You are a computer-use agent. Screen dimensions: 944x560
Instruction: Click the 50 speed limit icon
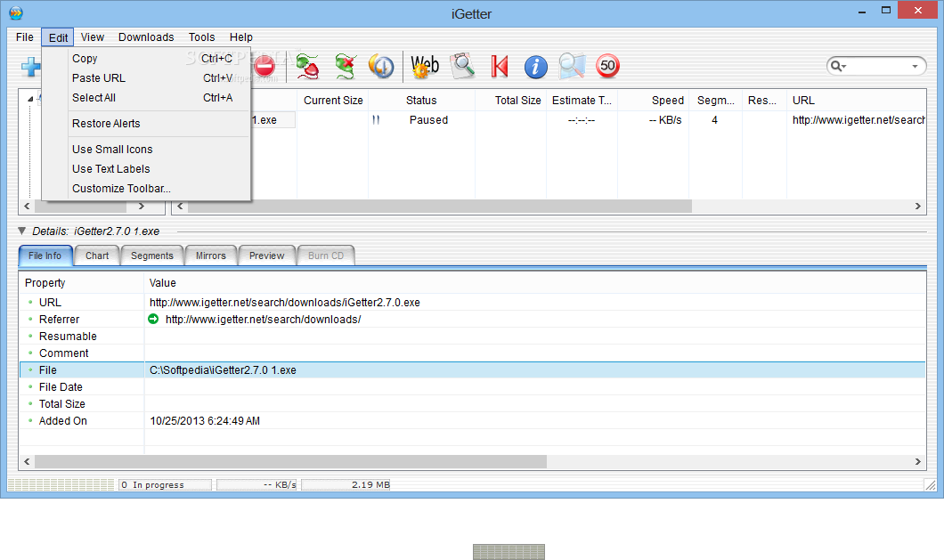click(x=608, y=66)
